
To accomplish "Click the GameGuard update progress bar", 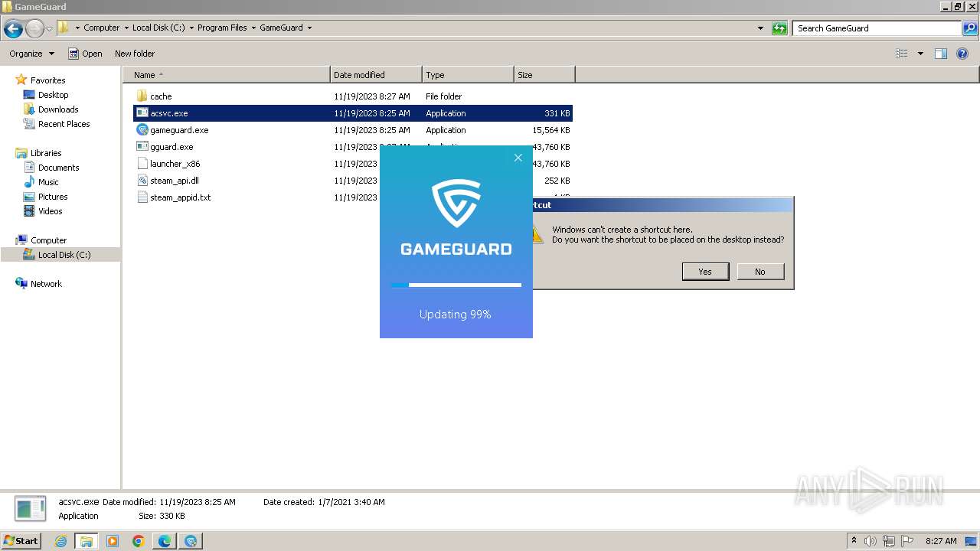I will pos(456,285).
